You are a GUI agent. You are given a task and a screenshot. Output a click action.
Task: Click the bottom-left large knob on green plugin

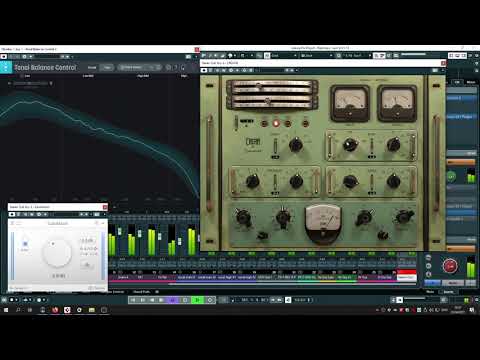243,217
